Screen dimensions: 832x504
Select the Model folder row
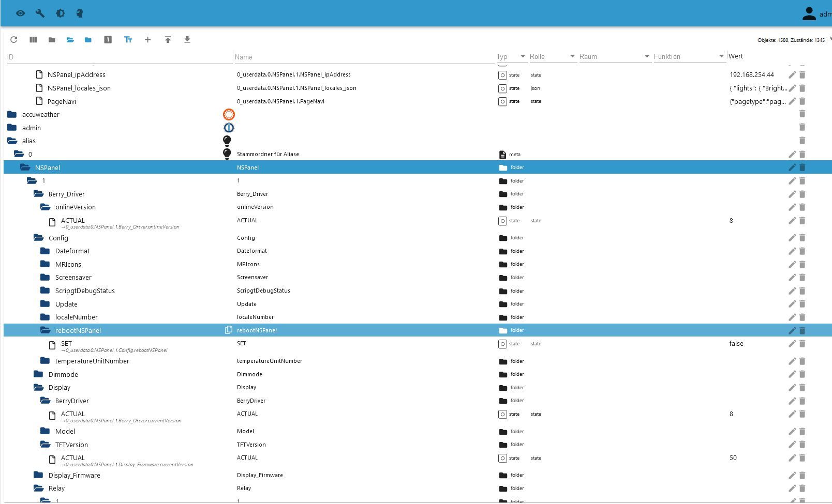[x=418, y=431]
